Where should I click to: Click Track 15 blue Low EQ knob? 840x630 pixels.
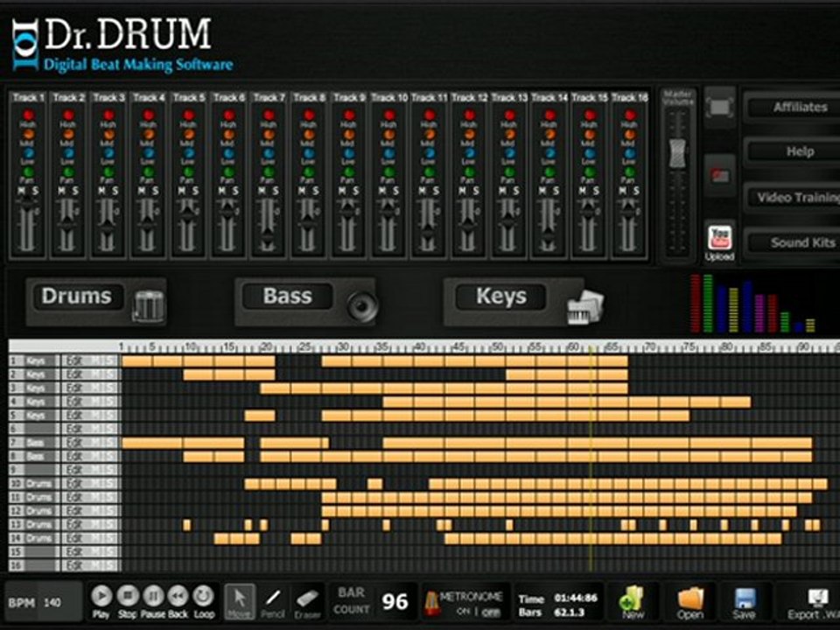pos(590,154)
